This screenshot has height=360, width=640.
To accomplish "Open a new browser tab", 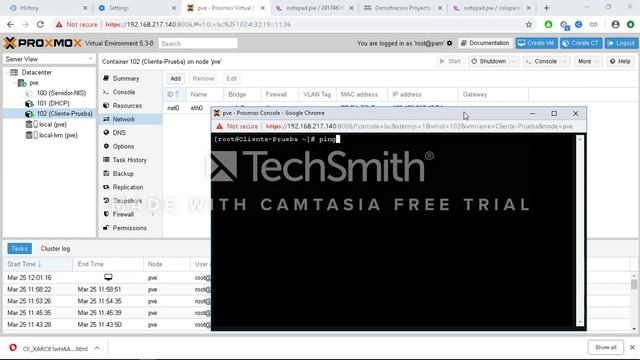I will pos(546,8).
